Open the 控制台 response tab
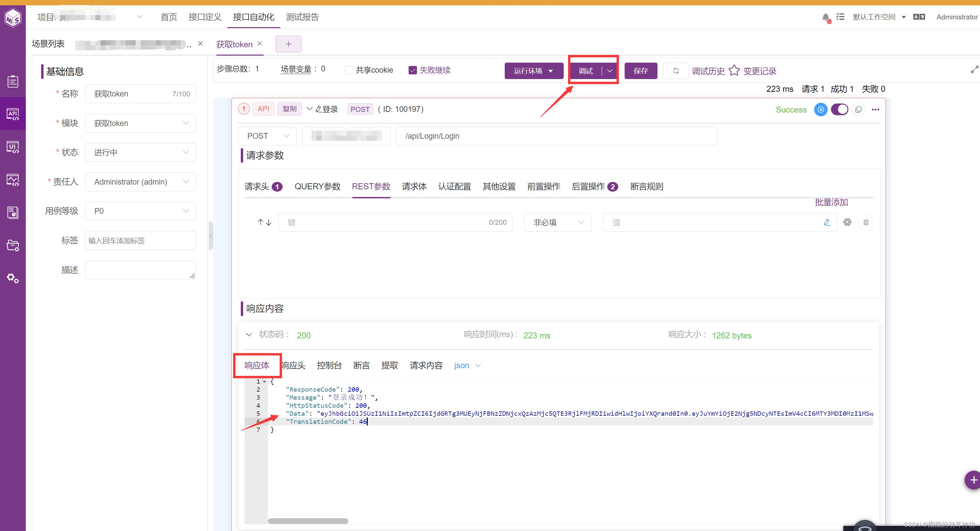 [329, 366]
